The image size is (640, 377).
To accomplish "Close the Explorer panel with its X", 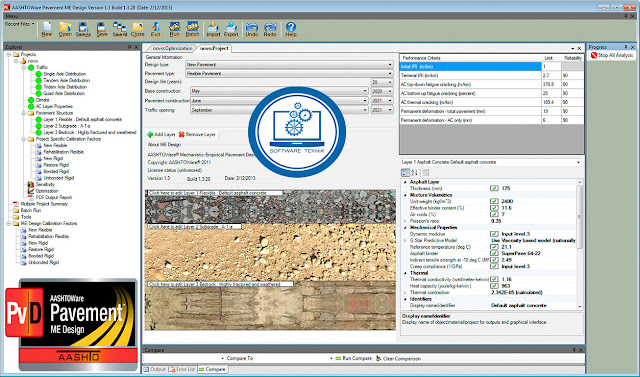I will click(x=136, y=47).
